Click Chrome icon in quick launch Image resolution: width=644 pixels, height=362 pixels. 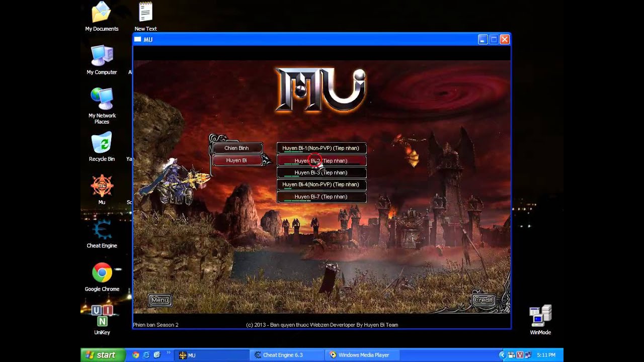pyautogui.click(x=136, y=355)
